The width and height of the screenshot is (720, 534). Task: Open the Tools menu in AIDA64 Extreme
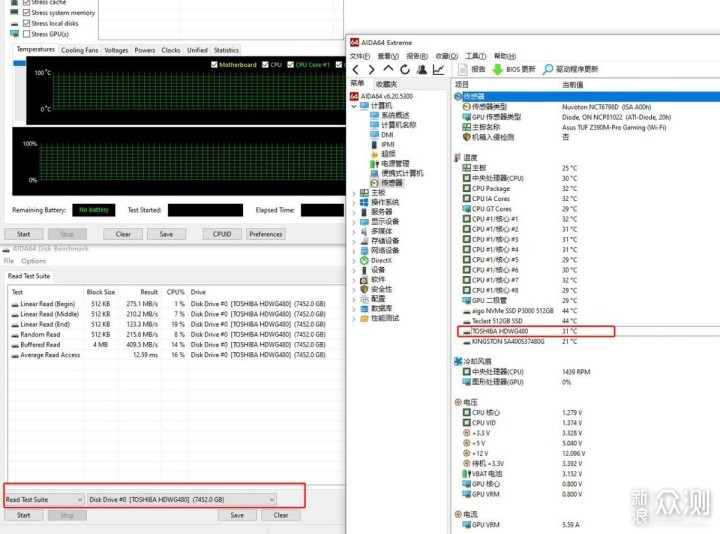475,56
